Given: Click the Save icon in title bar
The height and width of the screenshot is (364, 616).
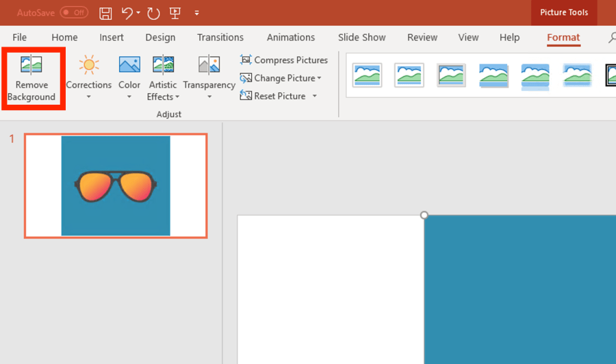Looking at the screenshot, I should 105,14.
